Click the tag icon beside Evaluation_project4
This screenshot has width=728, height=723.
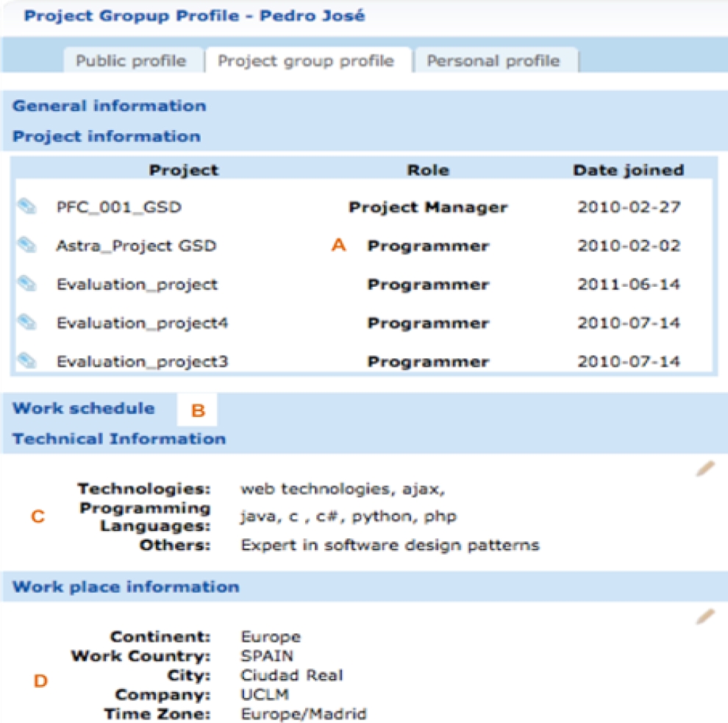(26, 322)
